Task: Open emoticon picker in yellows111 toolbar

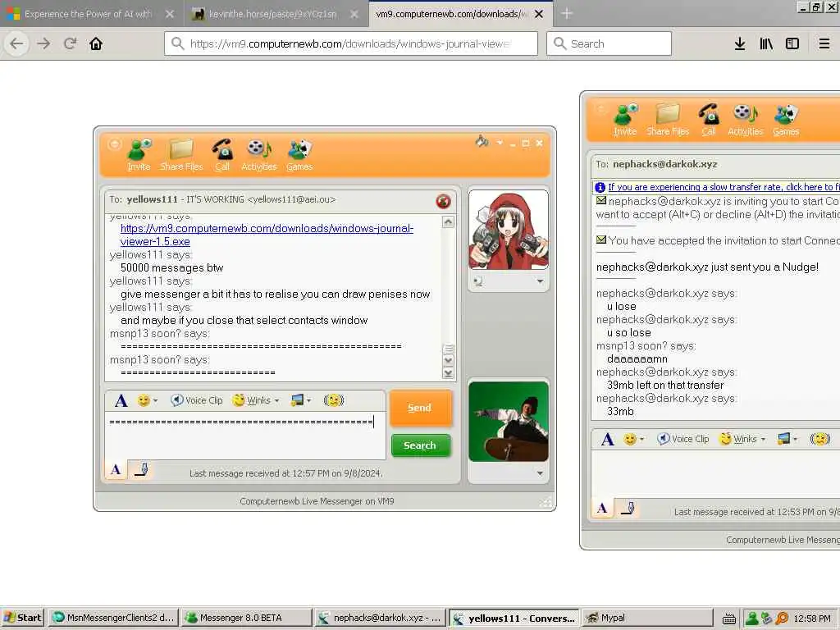Action: coord(147,400)
